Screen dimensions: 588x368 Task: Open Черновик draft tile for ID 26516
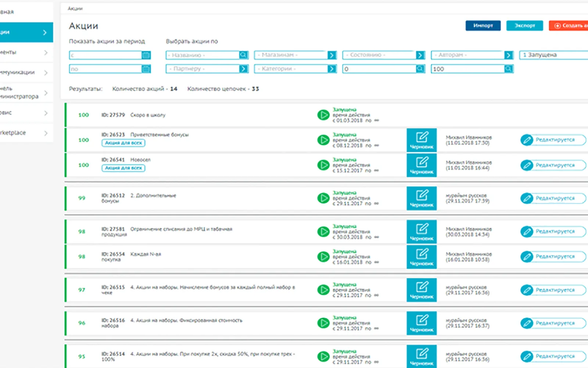pos(422,323)
